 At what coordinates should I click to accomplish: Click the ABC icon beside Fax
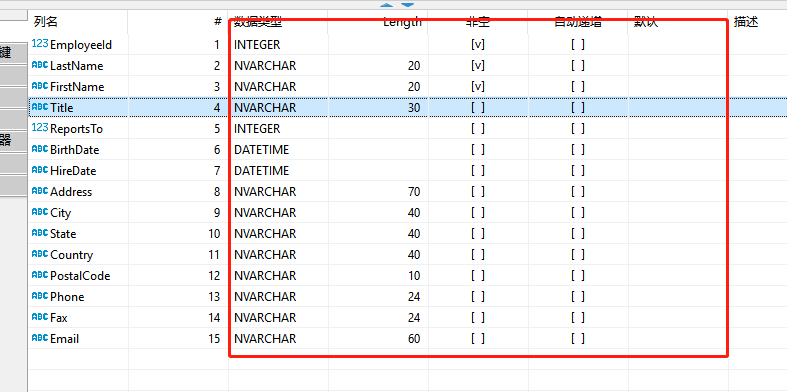[40, 317]
